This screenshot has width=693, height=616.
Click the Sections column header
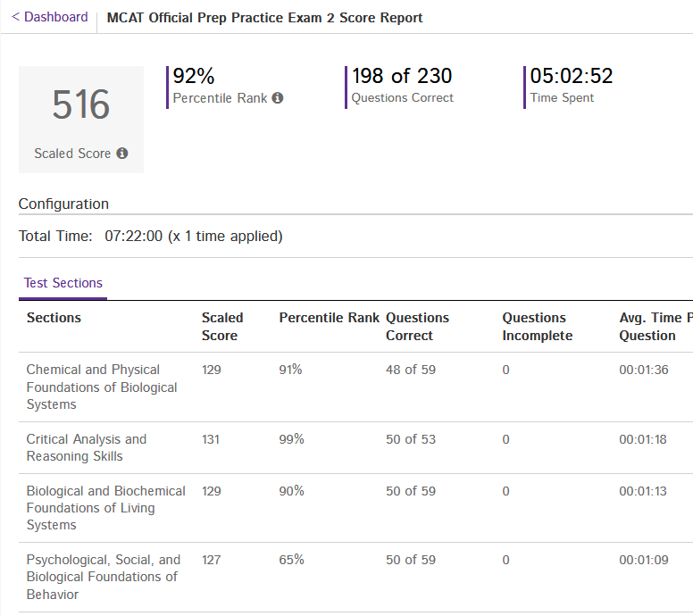[x=54, y=318]
